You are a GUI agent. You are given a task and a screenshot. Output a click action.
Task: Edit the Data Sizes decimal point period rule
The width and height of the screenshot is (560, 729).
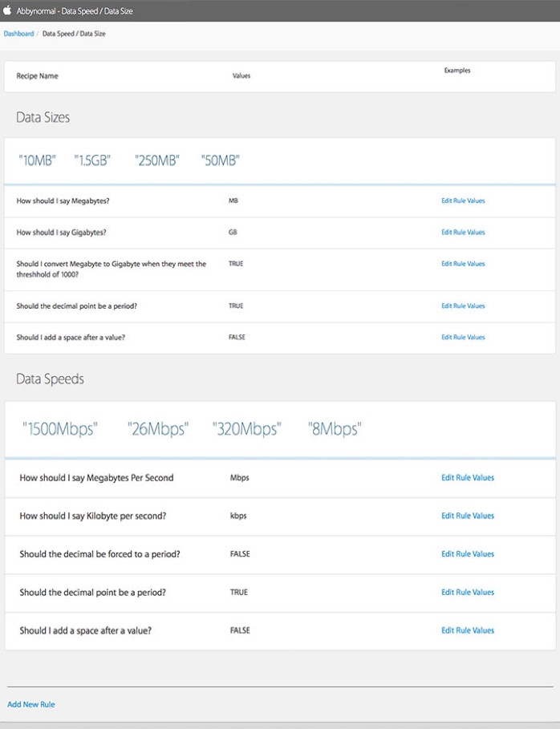click(463, 306)
